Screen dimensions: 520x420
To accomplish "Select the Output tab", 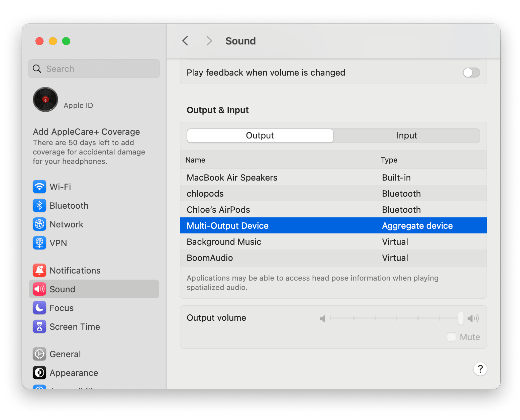I will point(260,136).
